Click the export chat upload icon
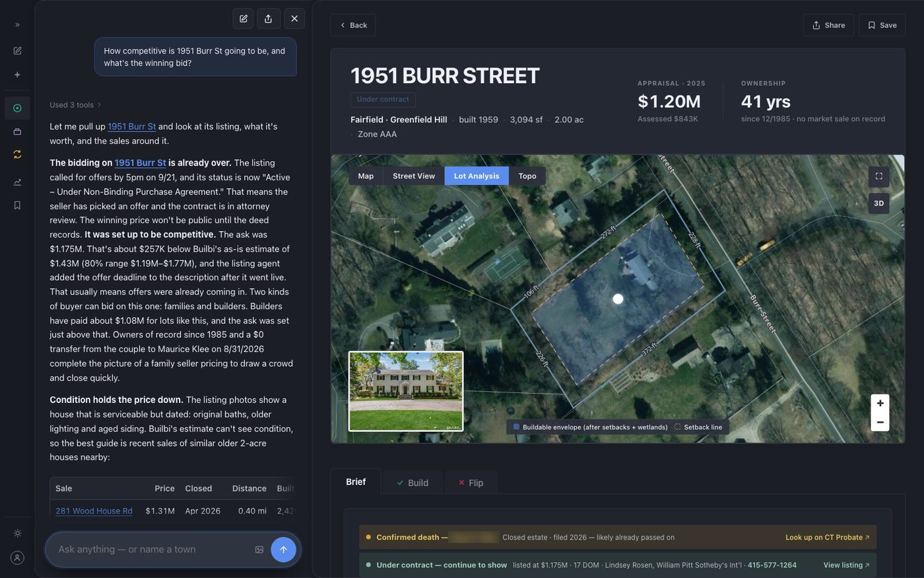Viewport: 924px width, 578px height. pyautogui.click(x=269, y=18)
